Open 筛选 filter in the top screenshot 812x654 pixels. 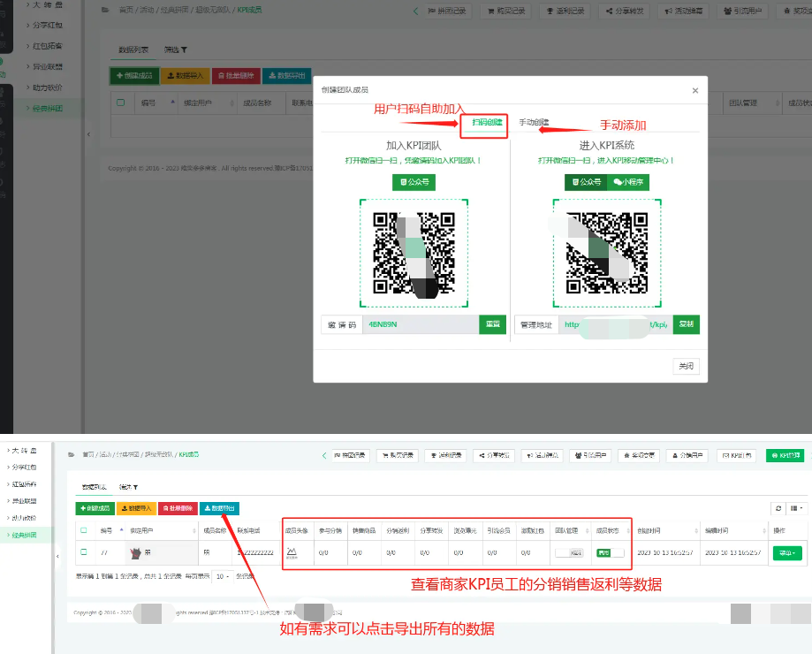click(176, 49)
